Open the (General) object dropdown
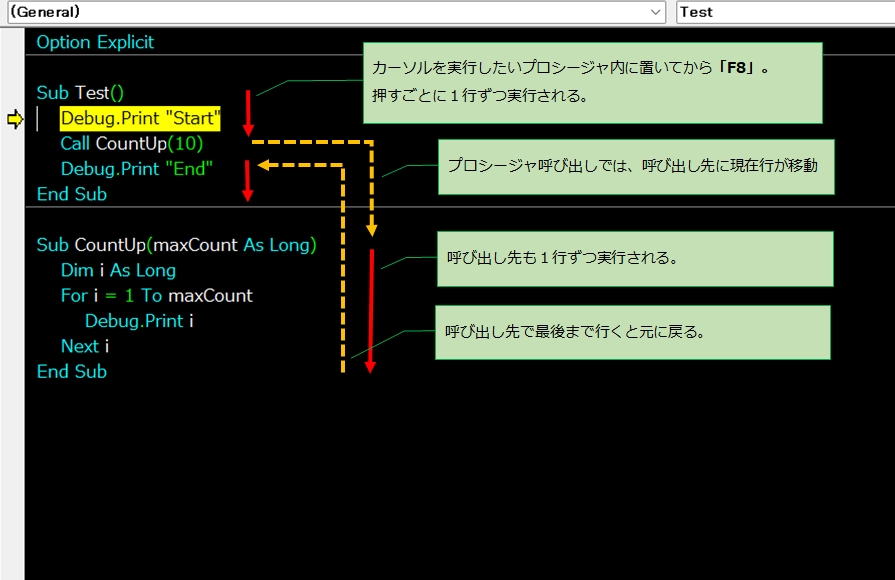The width and height of the screenshot is (895, 580). pyautogui.click(x=336, y=12)
